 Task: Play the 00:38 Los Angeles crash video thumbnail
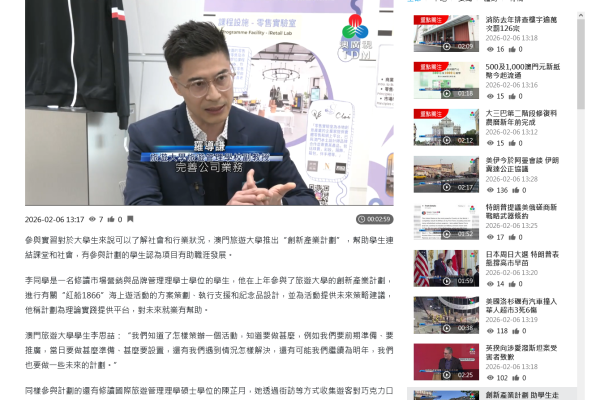[x=446, y=315]
